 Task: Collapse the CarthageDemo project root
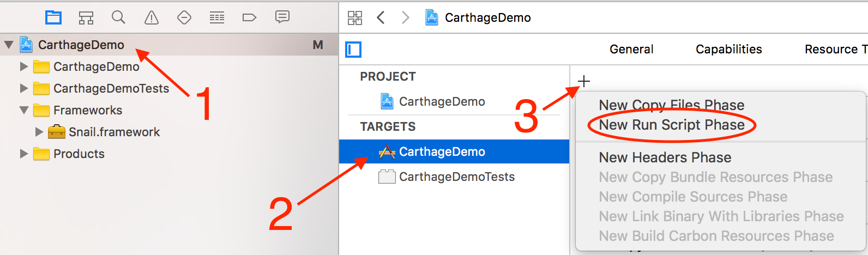coord(9,45)
